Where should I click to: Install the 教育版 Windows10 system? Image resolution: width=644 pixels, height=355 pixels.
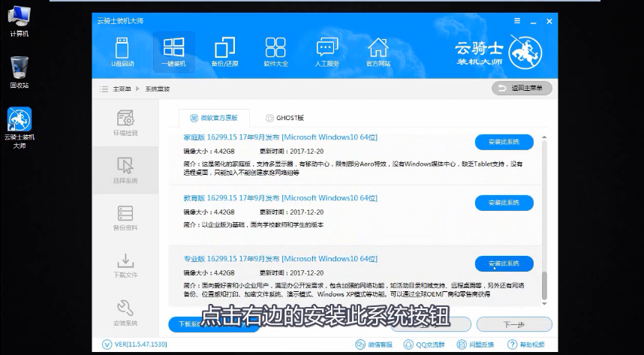[504, 203]
